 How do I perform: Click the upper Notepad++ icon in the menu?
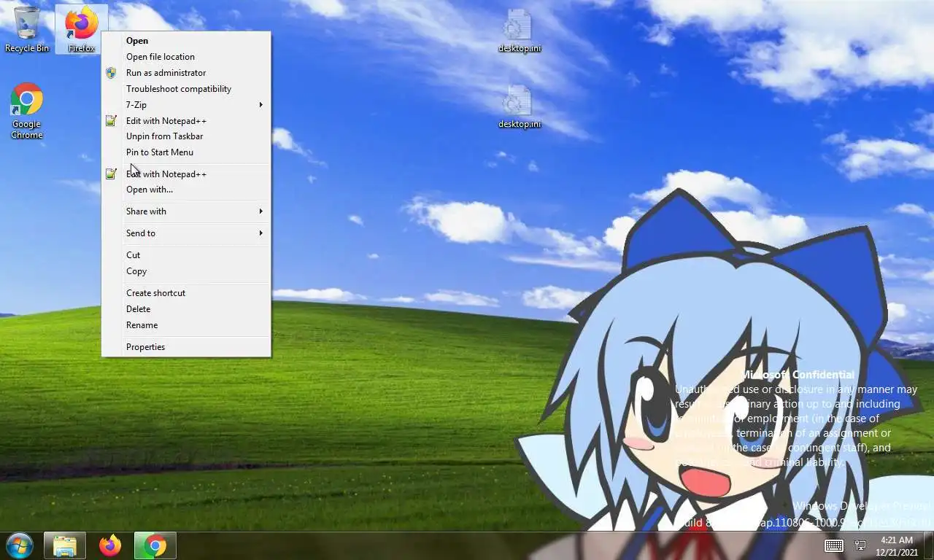click(x=111, y=121)
